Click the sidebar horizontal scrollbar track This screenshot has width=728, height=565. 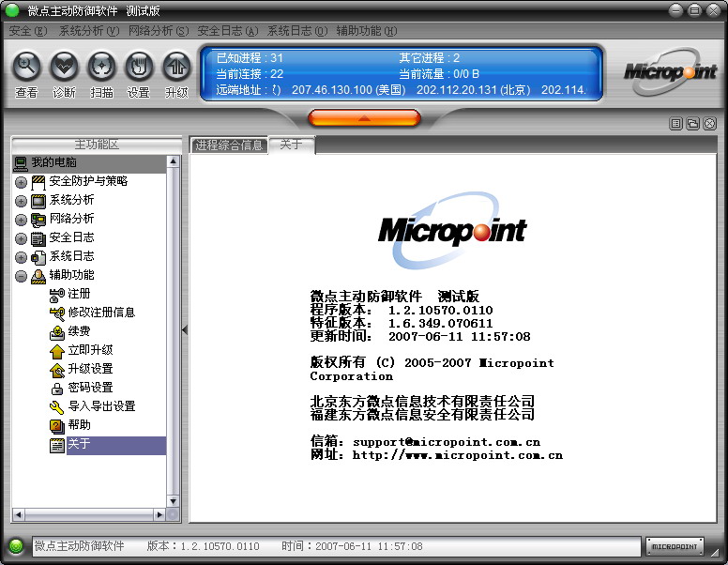tap(89, 514)
